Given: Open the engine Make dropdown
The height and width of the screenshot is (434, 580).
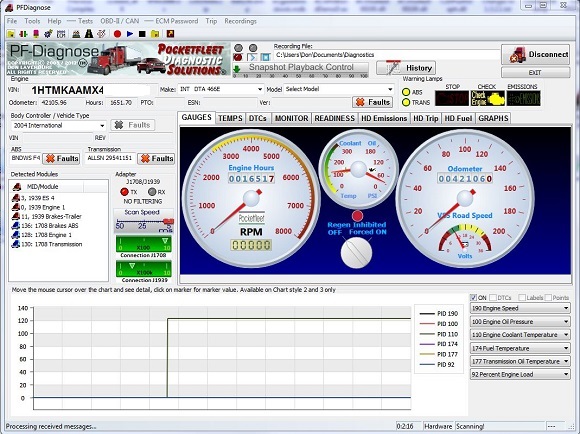Looking at the screenshot, I should point(221,89).
